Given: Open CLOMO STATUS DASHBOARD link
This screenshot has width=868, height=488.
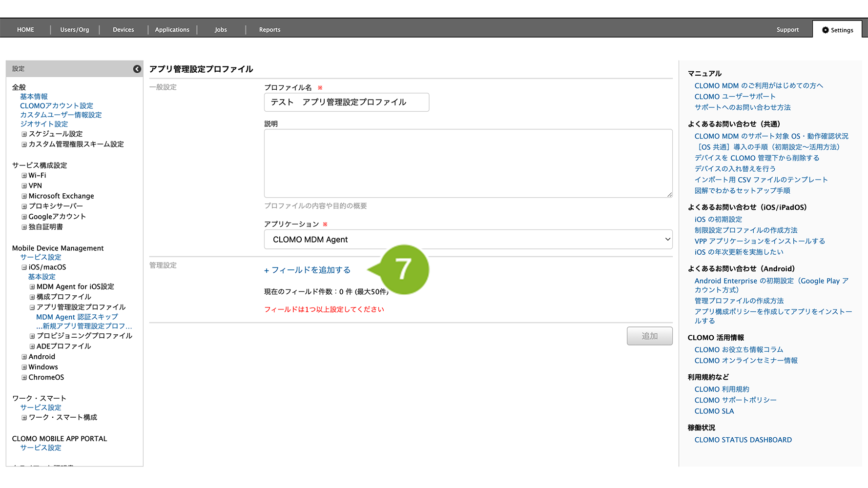Looking at the screenshot, I should pos(743,440).
